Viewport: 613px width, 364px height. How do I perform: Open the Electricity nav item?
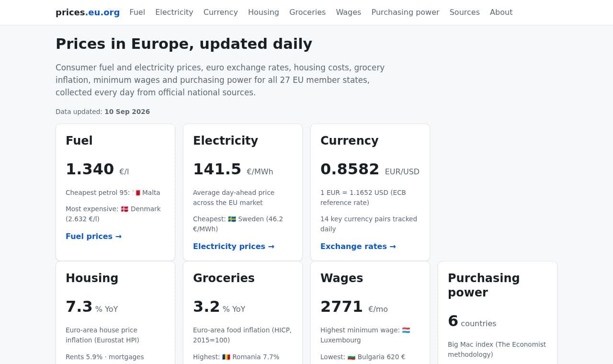(174, 12)
